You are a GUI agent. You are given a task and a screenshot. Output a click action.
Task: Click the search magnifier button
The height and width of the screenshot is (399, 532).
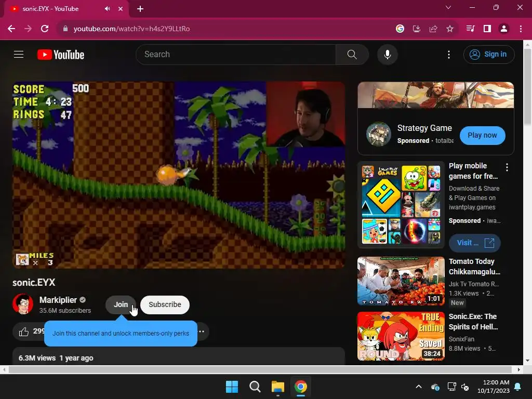pos(352,54)
